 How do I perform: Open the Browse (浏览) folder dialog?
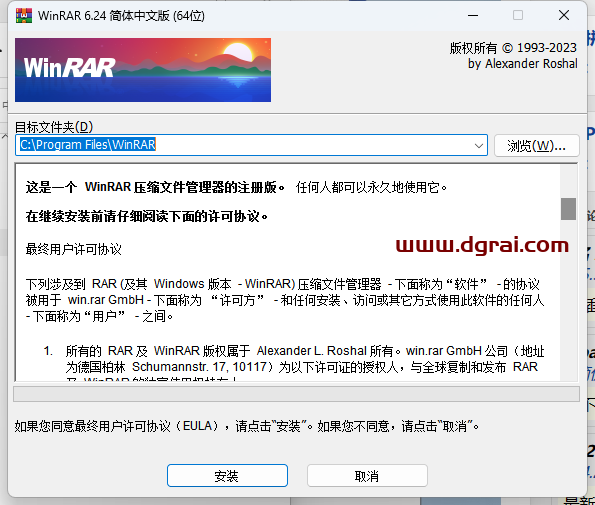pyautogui.click(x=537, y=145)
